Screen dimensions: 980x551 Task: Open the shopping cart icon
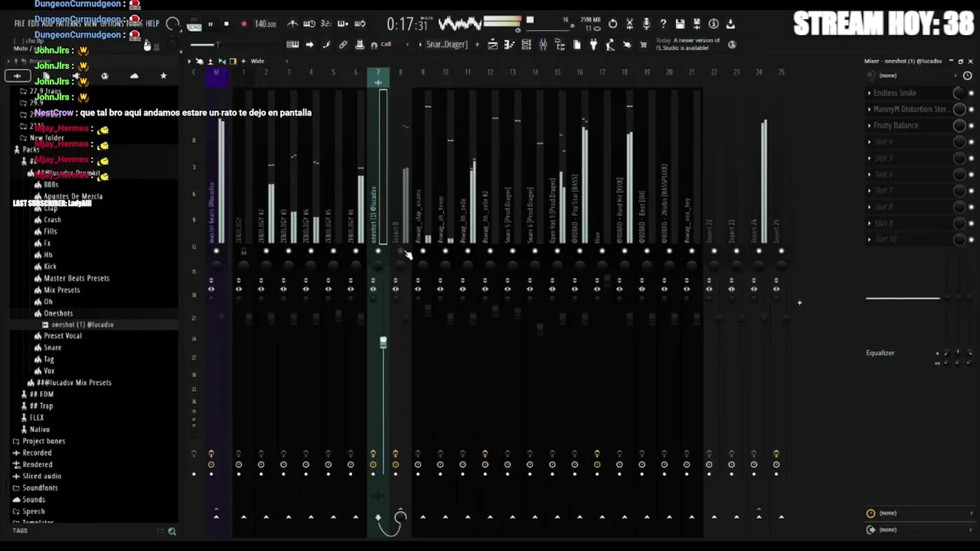coord(643,45)
